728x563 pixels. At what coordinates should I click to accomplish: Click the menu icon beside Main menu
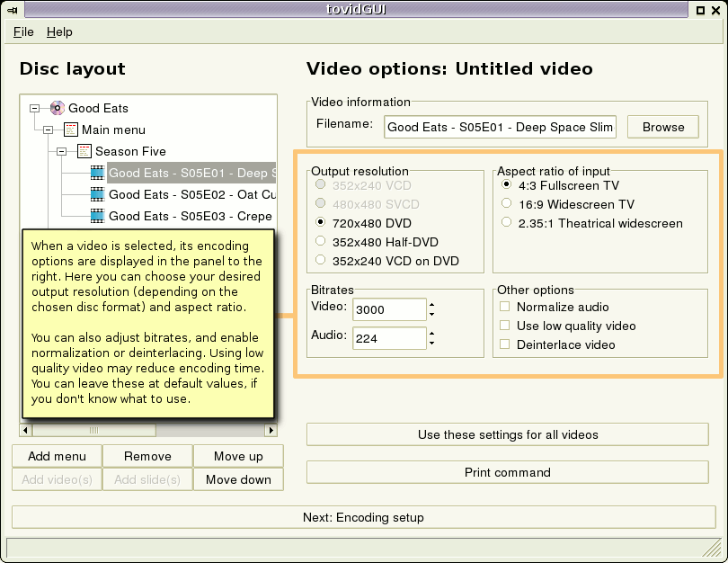tap(70, 129)
